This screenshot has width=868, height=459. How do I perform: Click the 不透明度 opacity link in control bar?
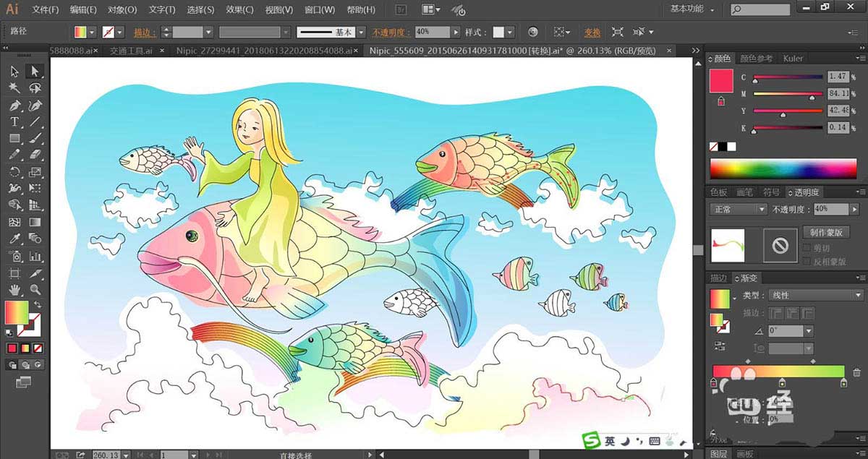[392, 33]
